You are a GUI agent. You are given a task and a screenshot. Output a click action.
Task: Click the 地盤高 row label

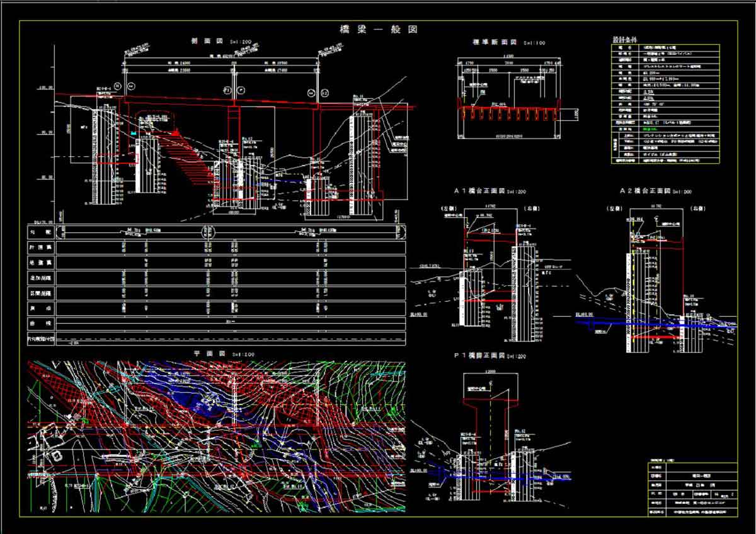[42, 263]
